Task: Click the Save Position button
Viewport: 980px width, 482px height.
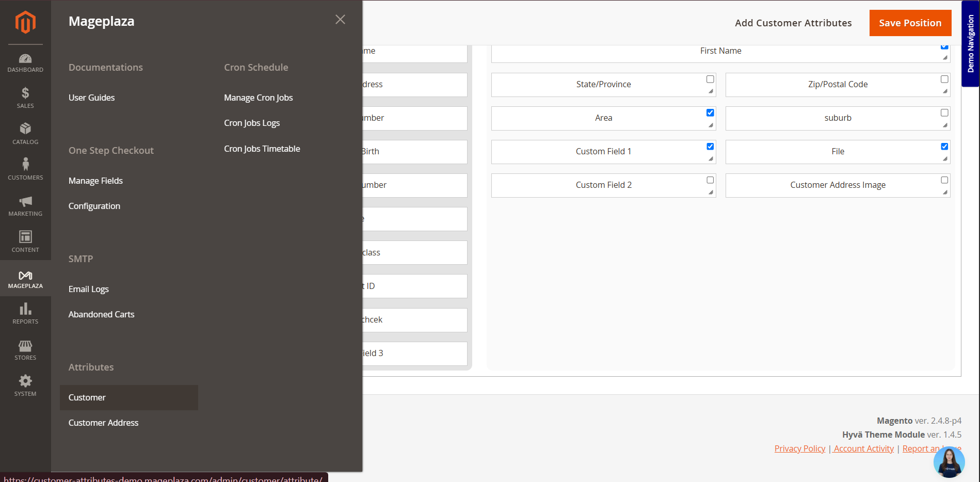Action: [x=910, y=23]
